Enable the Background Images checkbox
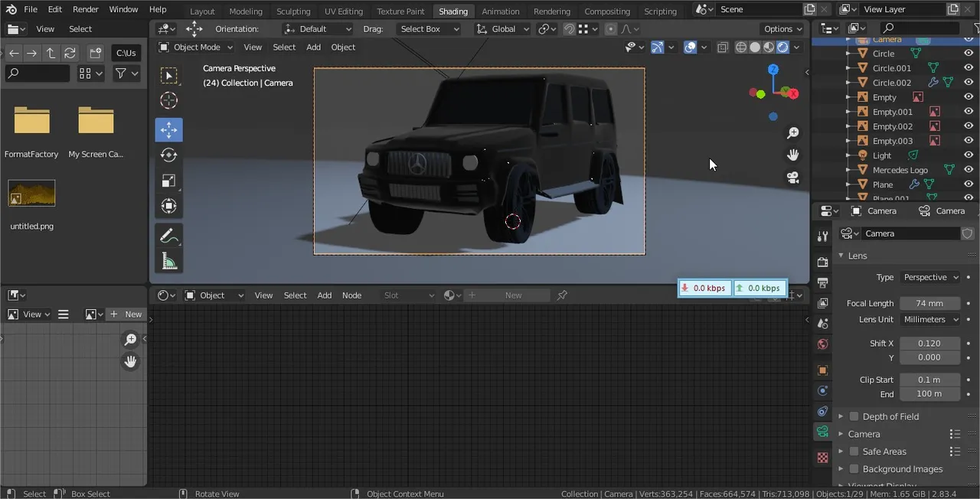This screenshot has width=980, height=499. [x=854, y=469]
